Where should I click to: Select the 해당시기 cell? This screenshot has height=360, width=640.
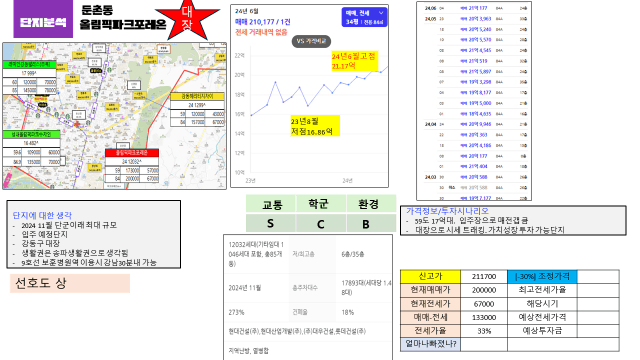point(542,304)
